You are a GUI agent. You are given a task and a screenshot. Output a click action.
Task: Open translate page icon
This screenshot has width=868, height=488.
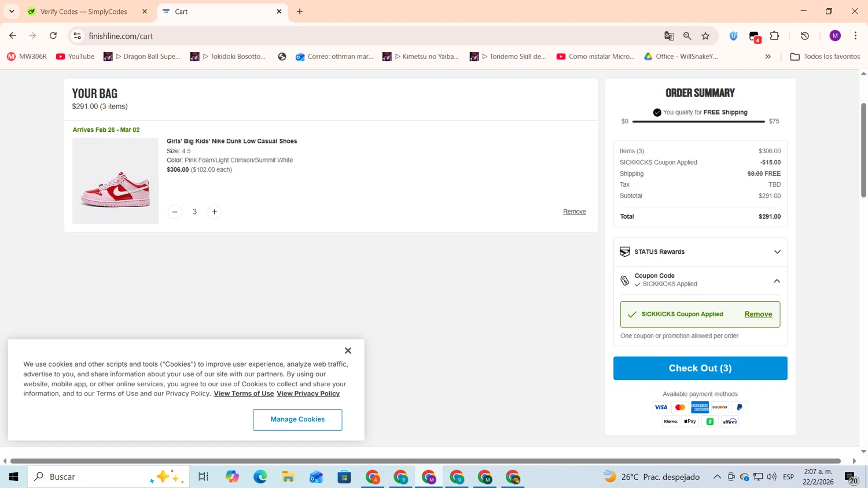(669, 36)
